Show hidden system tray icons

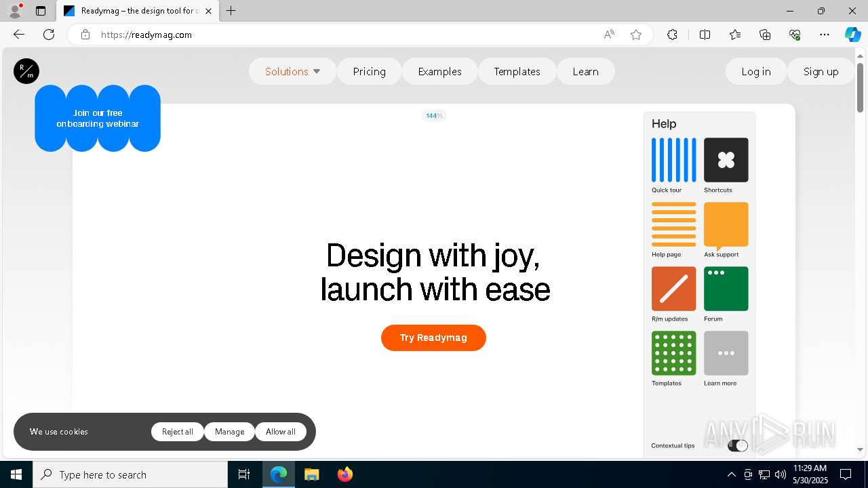[731, 474]
